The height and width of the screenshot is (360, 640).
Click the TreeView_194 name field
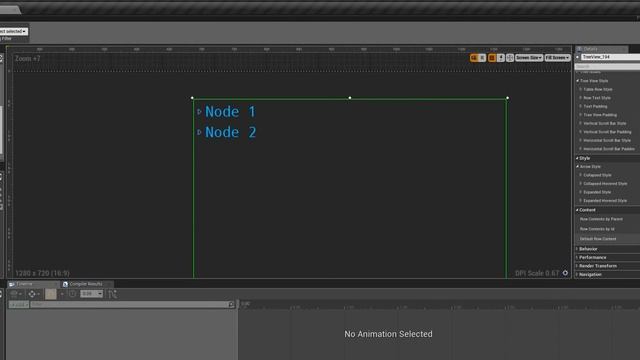(611, 57)
